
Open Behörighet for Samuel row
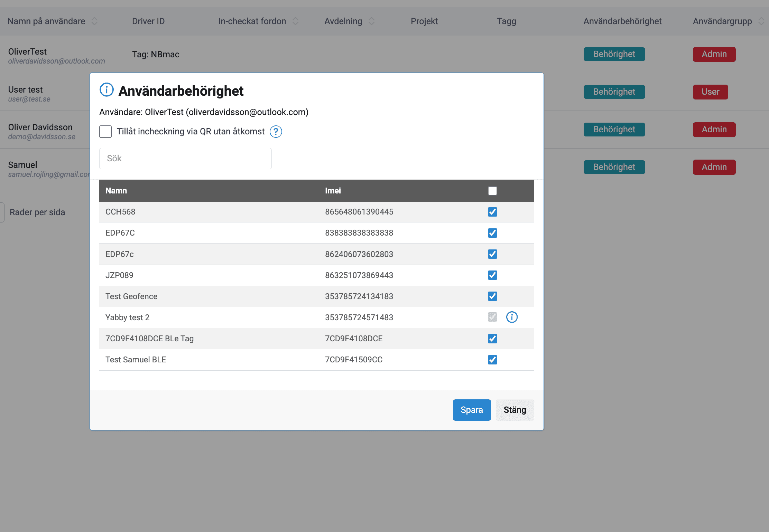click(x=614, y=167)
